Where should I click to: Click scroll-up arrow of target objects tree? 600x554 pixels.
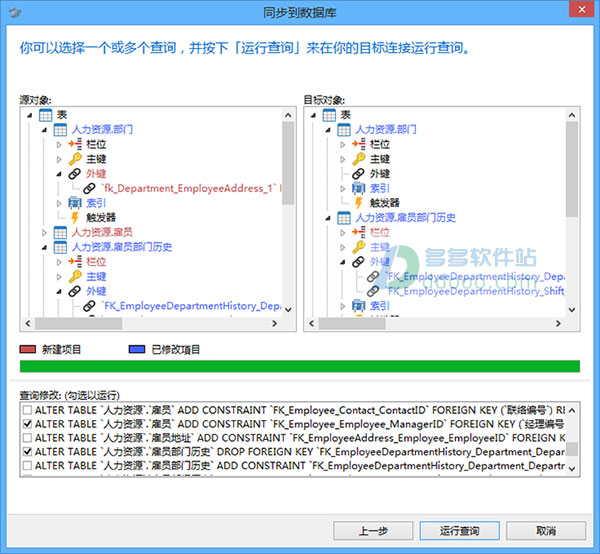click(572, 115)
